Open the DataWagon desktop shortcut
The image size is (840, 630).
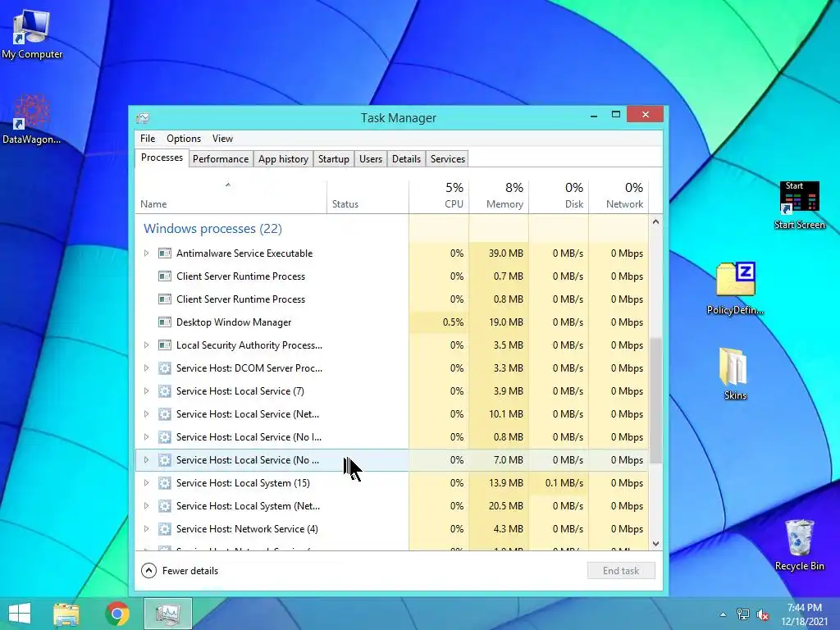point(31,119)
